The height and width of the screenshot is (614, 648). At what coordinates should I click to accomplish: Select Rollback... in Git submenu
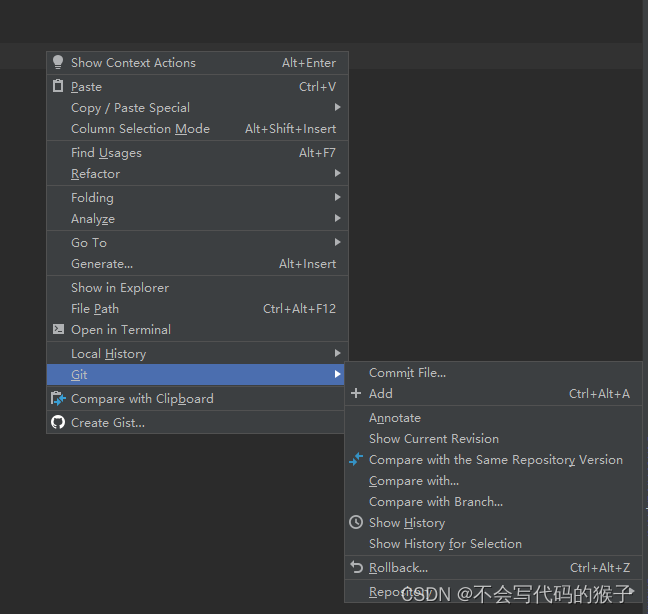pyautogui.click(x=493, y=568)
